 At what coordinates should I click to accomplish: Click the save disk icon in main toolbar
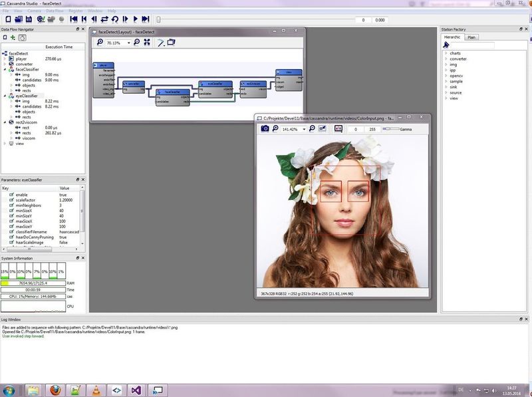(29, 19)
